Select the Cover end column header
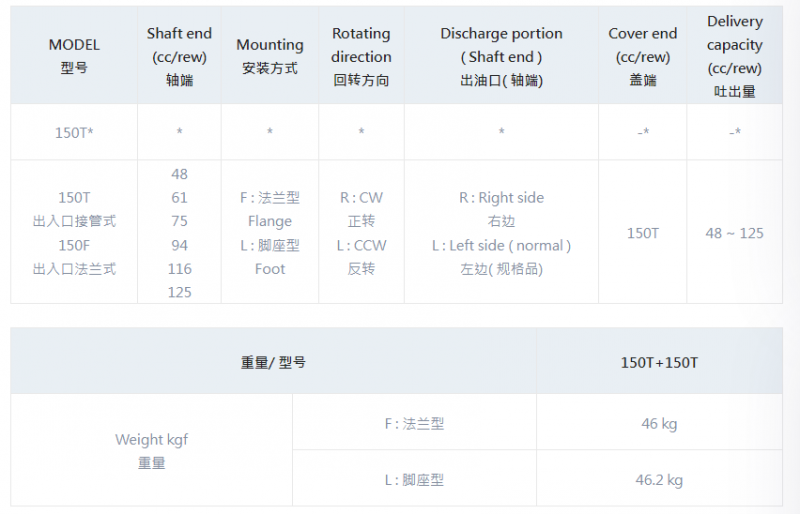 [642, 56]
